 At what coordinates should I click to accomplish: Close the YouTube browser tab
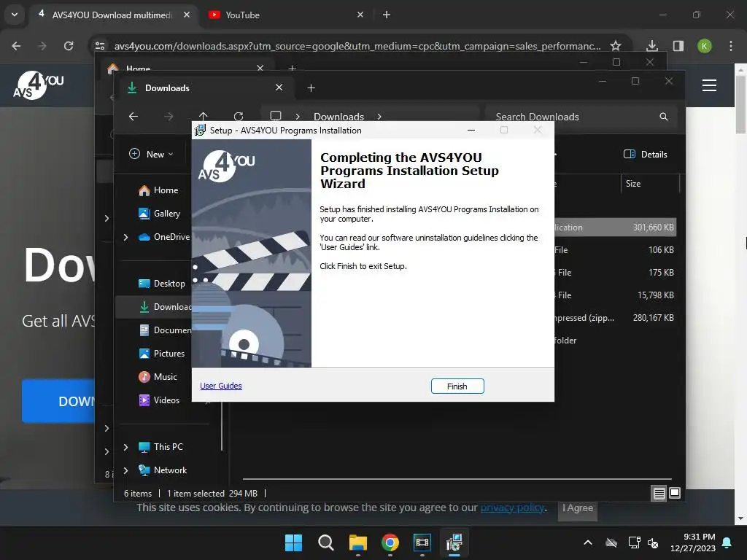(x=360, y=15)
